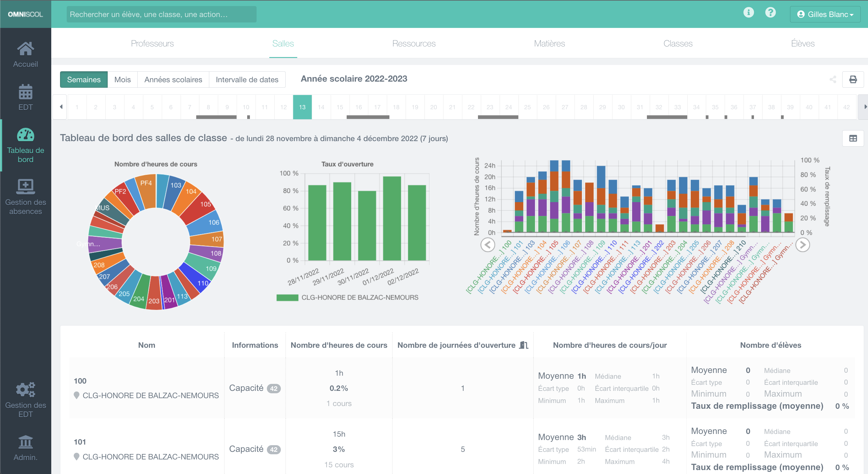Screen dimensions: 868x474
Task: Click the info circle icon
Action: pyautogui.click(x=749, y=13)
